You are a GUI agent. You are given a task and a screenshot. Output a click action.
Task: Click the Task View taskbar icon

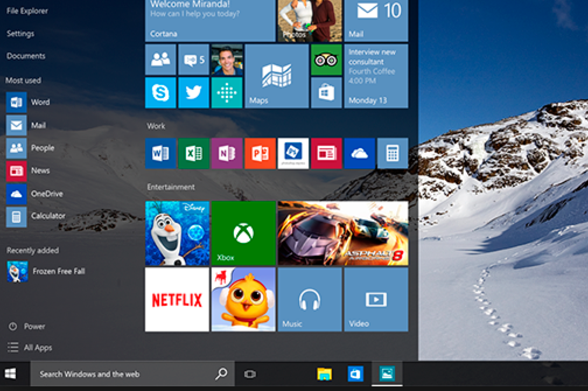tap(250, 374)
